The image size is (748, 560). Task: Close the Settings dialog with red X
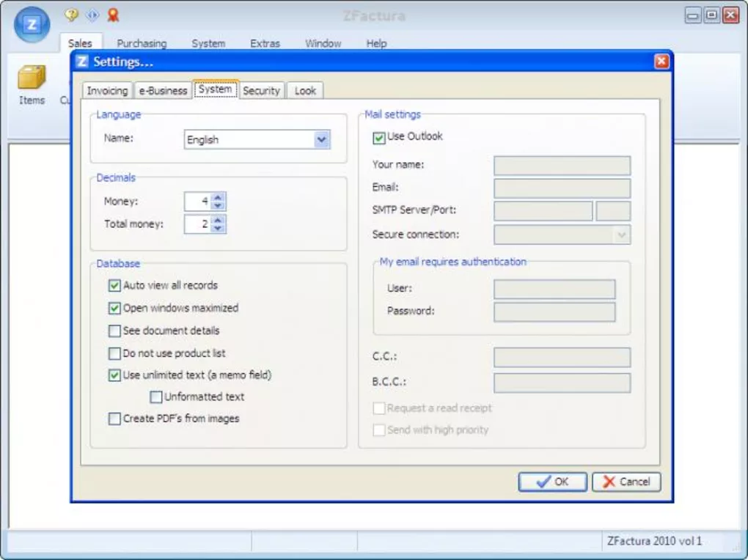(661, 62)
